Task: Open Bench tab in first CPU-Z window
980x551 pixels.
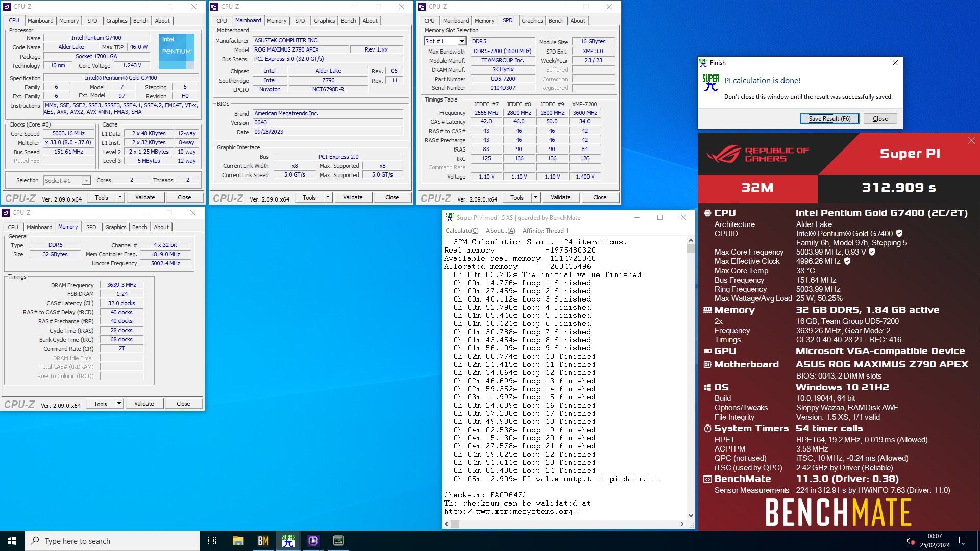Action: (x=140, y=21)
